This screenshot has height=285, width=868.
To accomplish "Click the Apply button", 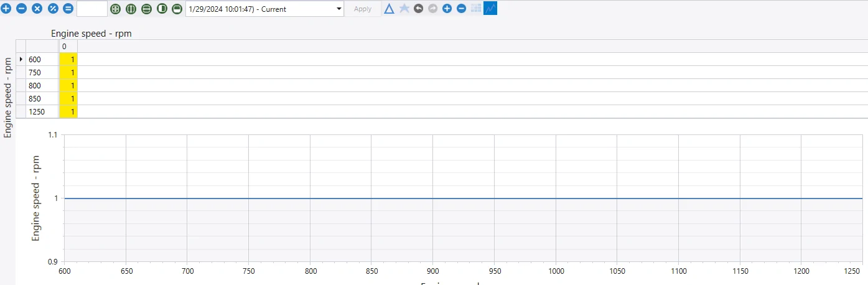I will point(363,9).
